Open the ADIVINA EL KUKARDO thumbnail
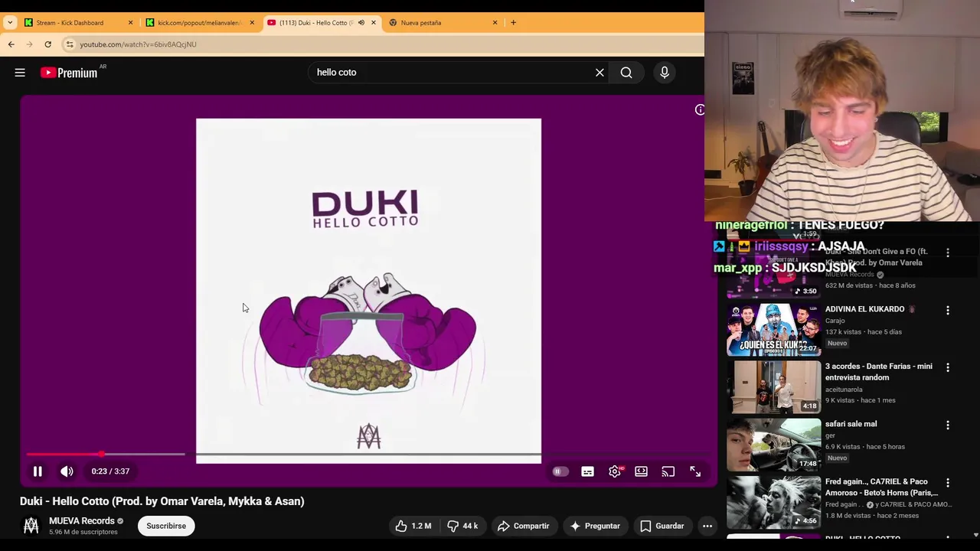This screenshot has height=551, width=980. pos(773,330)
